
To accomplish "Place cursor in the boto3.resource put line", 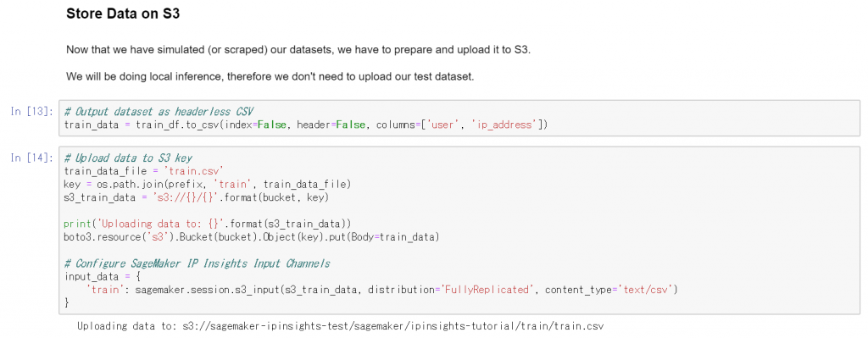I will (252, 236).
